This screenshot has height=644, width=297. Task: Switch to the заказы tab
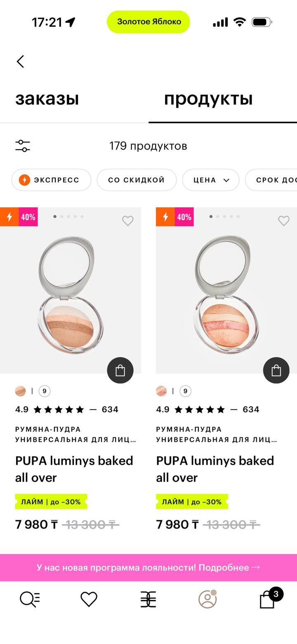[47, 99]
